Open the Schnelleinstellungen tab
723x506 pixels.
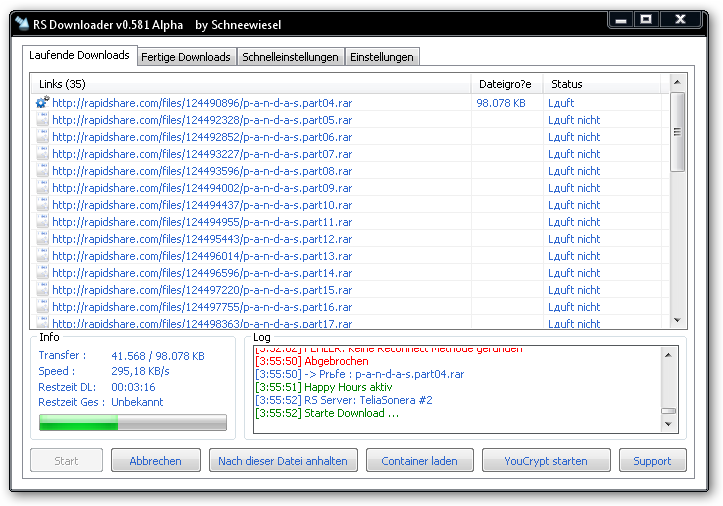290,57
